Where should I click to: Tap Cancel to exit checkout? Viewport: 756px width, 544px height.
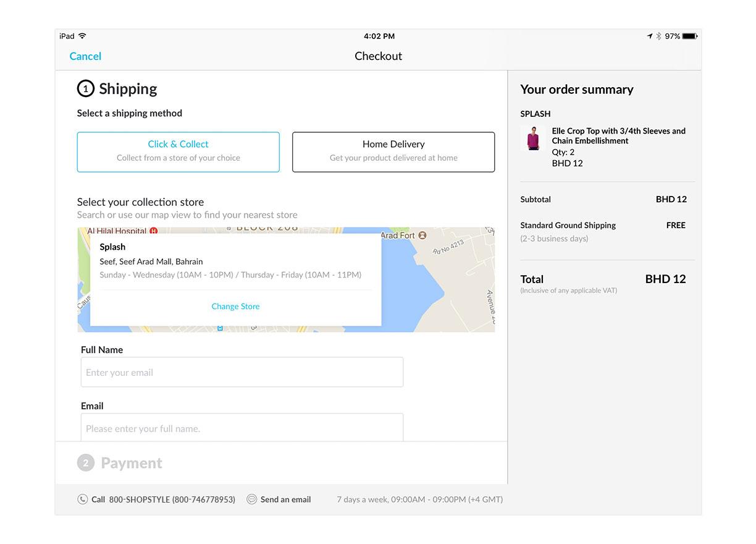tap(85, 56)
